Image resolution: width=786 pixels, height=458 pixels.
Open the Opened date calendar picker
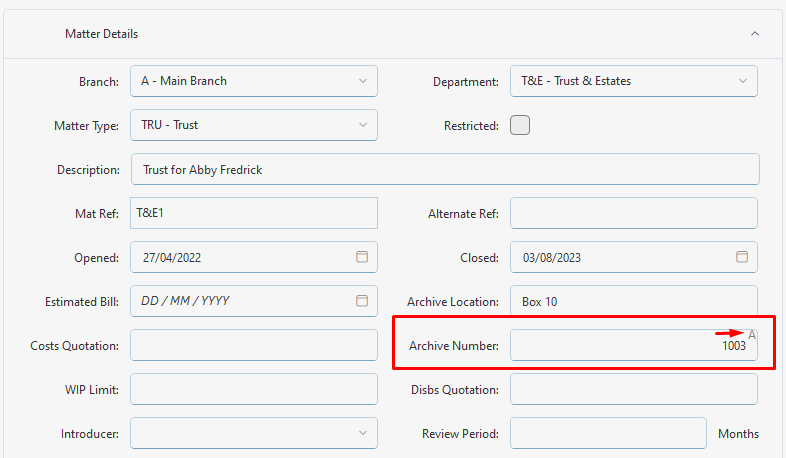click(x=362, y=257)
